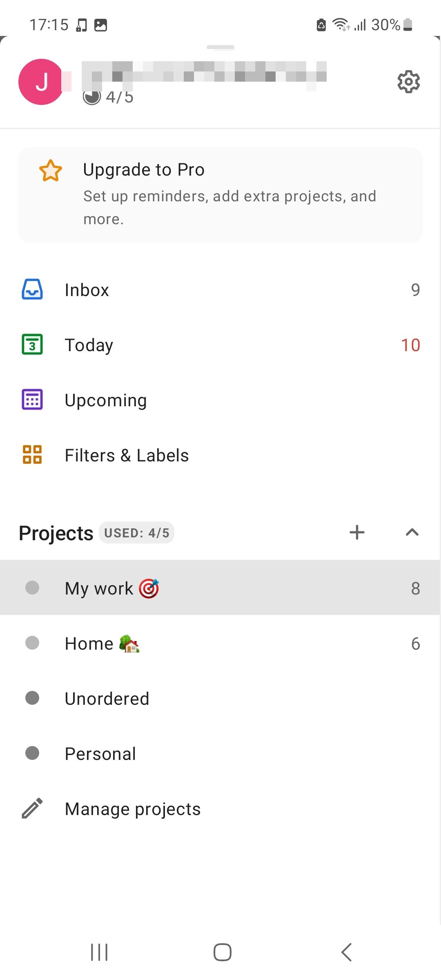Image resolution: width=441 pixels, height=980 pixels.
Task: Tap the Inbox tray icon
Action: [x=32, y=290]
